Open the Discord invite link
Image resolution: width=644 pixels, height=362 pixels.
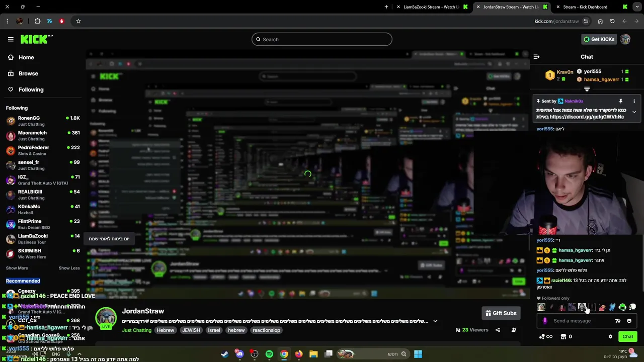(587, 117)
